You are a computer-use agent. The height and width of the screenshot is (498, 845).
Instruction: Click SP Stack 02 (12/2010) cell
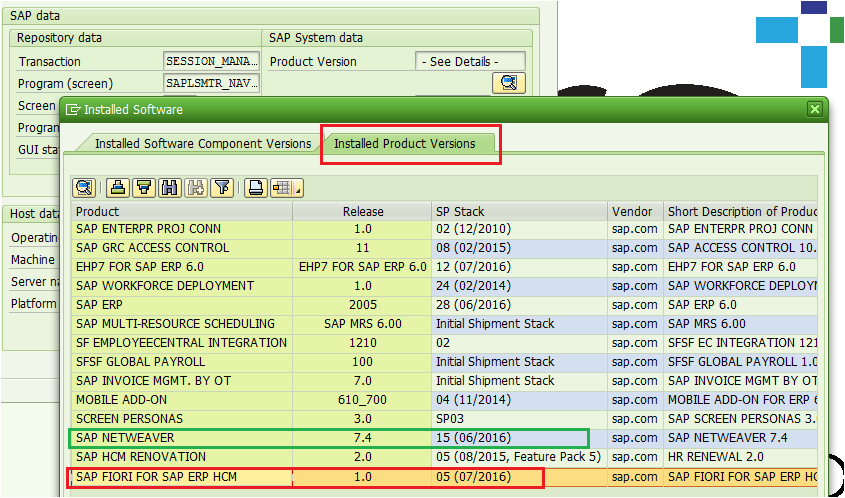520,229
